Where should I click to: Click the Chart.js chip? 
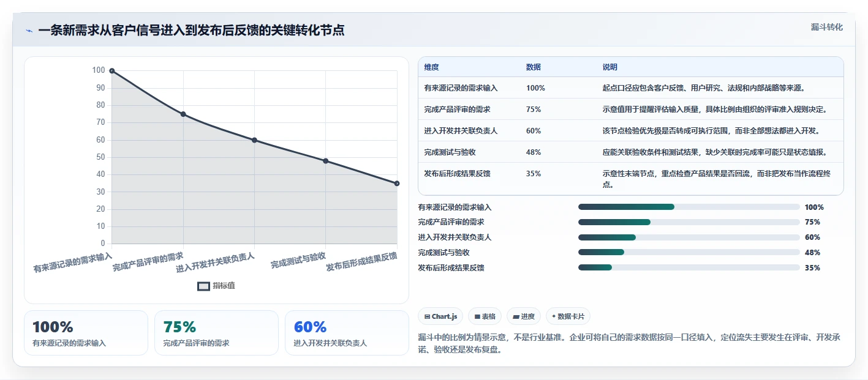(x=440, y=316)
